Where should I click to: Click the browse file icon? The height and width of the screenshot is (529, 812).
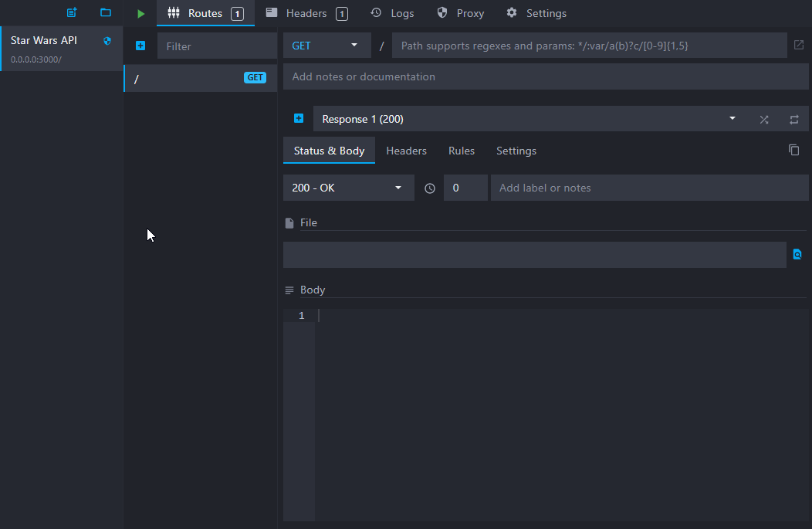(797, 254)
